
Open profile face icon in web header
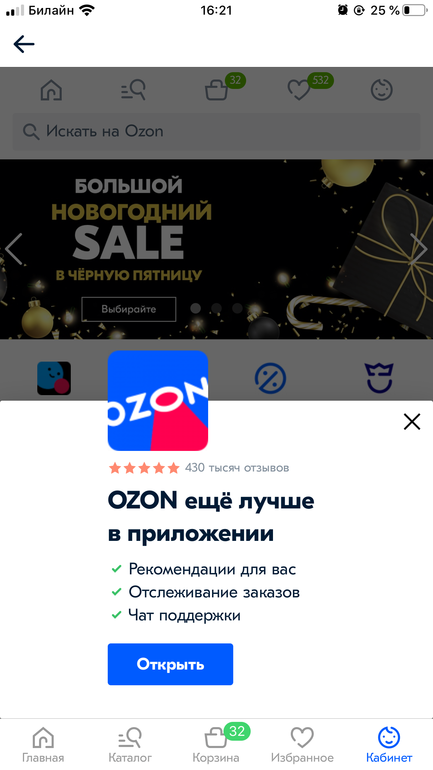[x=381, y=90]
